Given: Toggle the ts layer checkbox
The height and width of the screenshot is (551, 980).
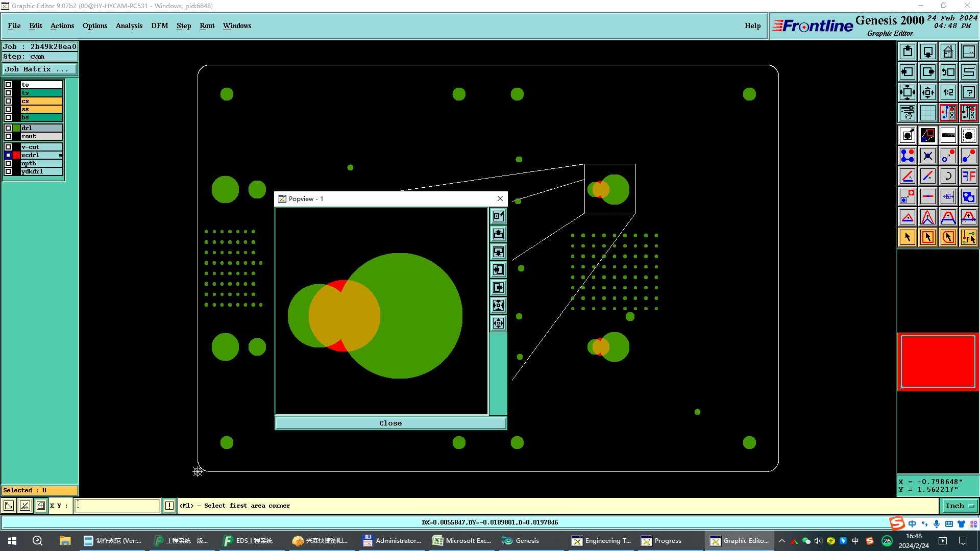Looking at the screenshot, I should click(8, 93).
